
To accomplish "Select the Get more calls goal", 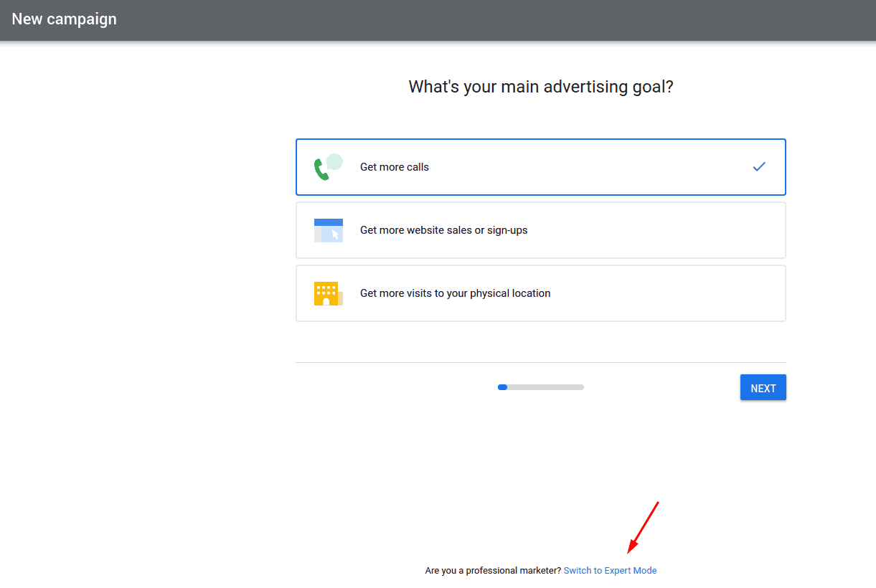I will [x=541, y=167].
